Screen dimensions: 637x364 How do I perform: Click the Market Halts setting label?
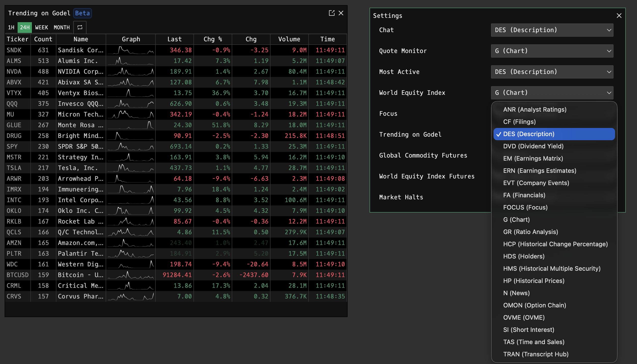(x=401, y=197)
